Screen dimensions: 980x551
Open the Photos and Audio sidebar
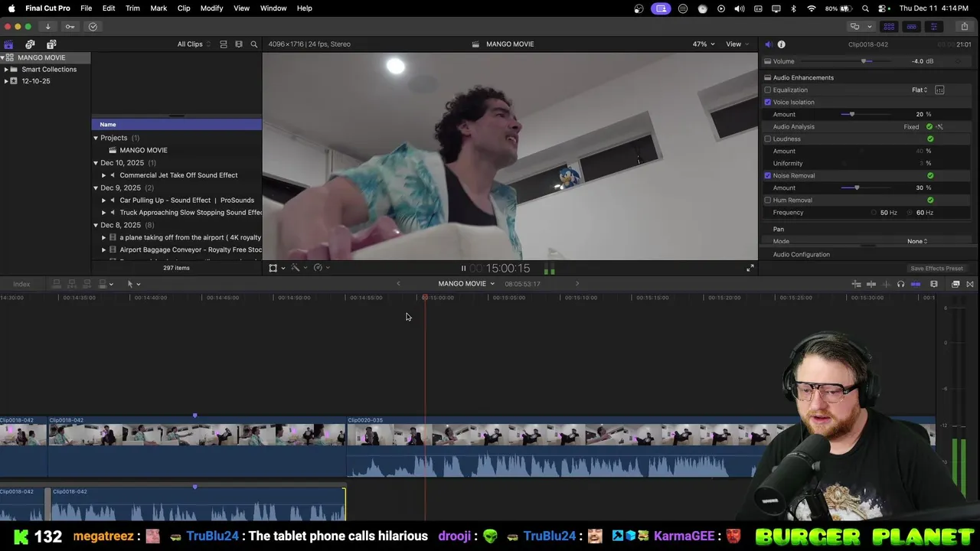[x=30, y=44]
